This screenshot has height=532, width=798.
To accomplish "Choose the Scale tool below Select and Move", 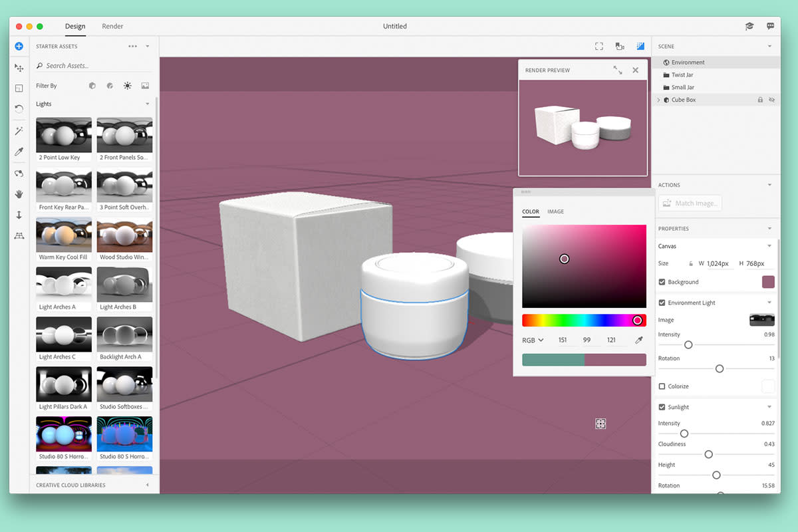I will 19,88.
